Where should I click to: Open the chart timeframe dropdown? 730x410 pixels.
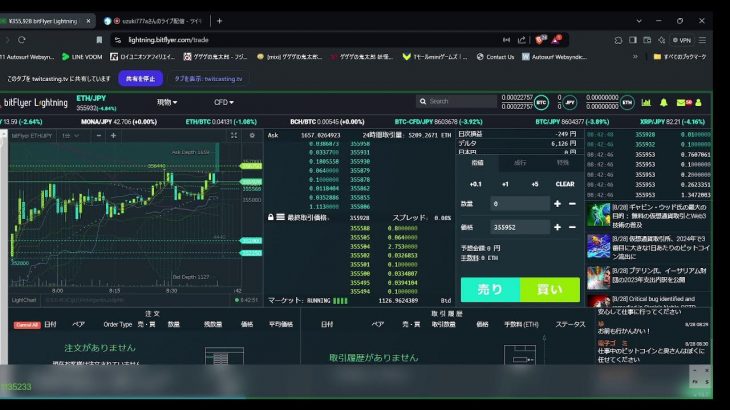70,135
